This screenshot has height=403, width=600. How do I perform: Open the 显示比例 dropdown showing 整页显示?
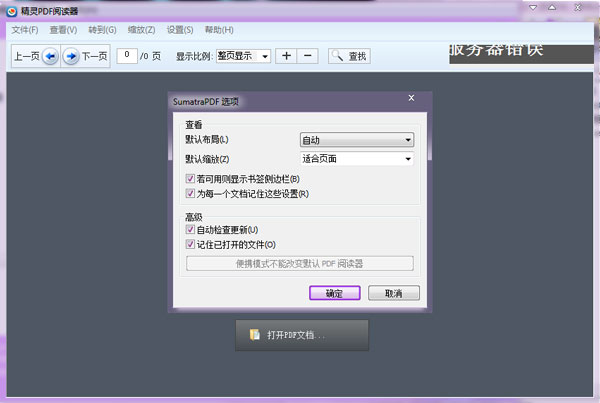coord(243,56)
